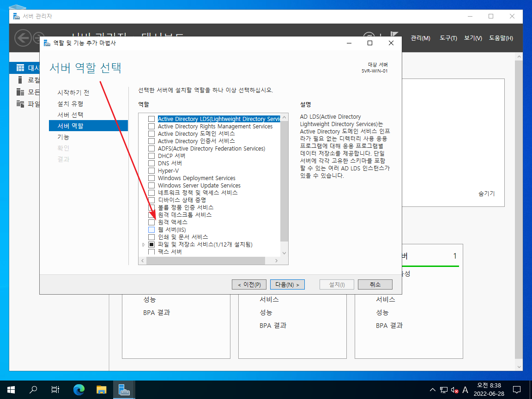Click roles list horizontal scroll right arrow
532x399 pixels.
click(x=277, y=260)
